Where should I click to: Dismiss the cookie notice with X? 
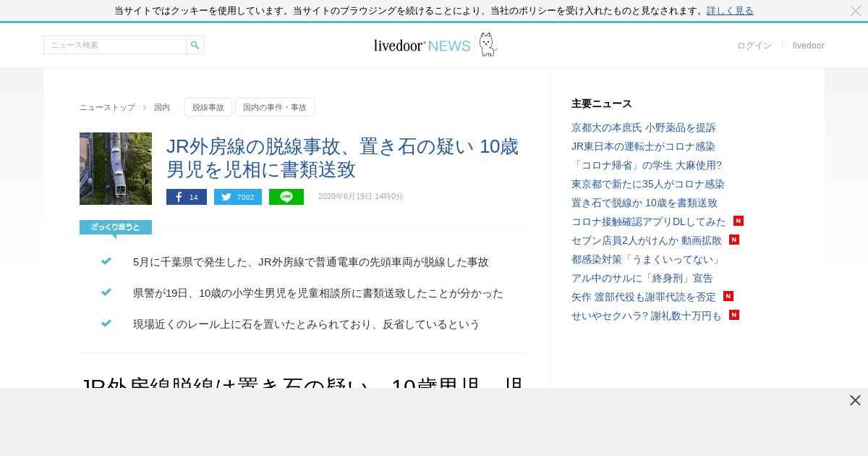(856, 10)
